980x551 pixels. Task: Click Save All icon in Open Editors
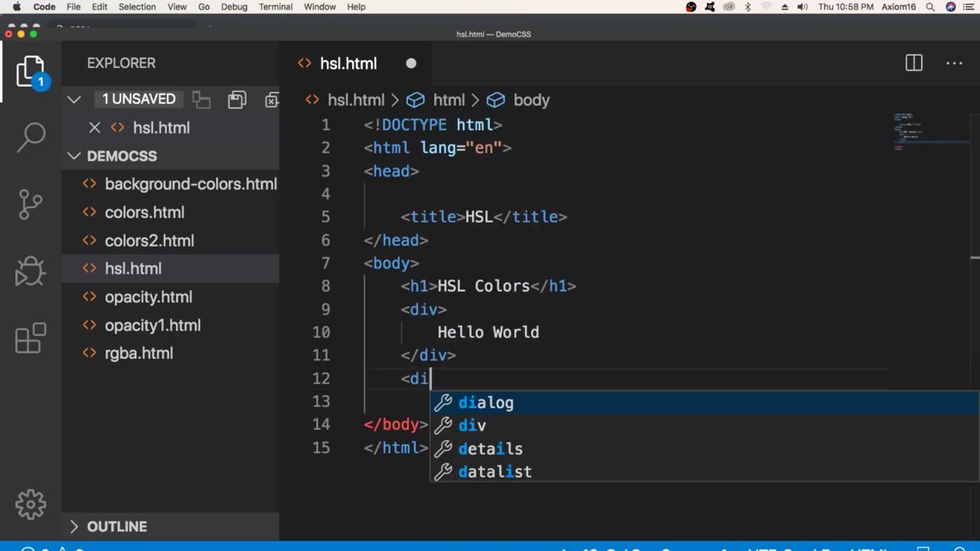(237, 99)
